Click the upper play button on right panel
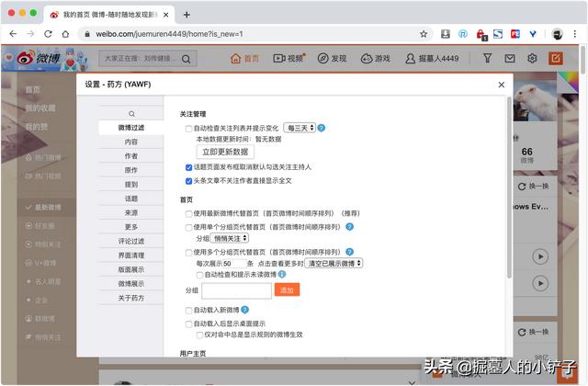Viewport: 588px width, 386px height. coord(540,256)
